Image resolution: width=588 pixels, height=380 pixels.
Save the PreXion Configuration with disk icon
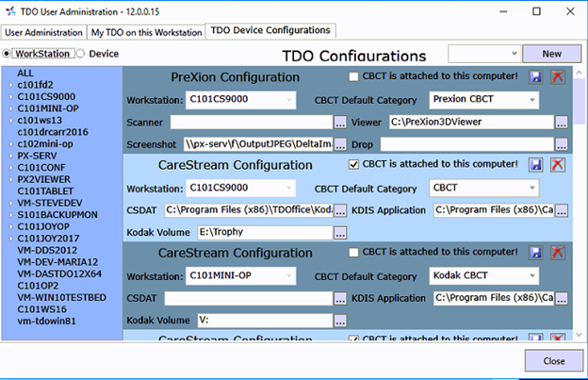[537, 77]
